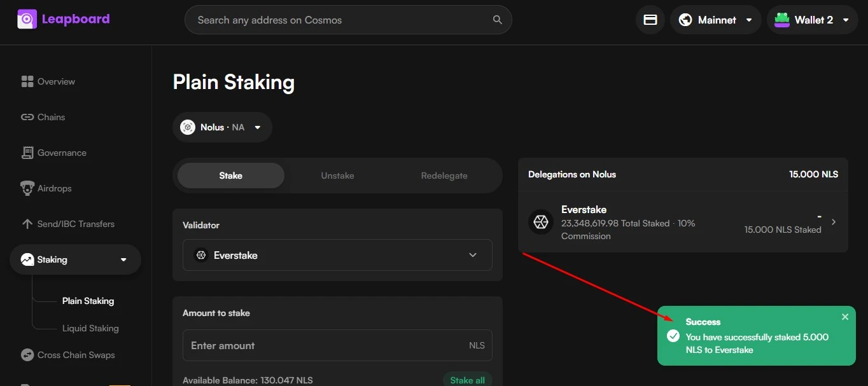This screenshot has height=386, width=868.
Task: Select the Stake tab
Action: click(x=231, y=176)
